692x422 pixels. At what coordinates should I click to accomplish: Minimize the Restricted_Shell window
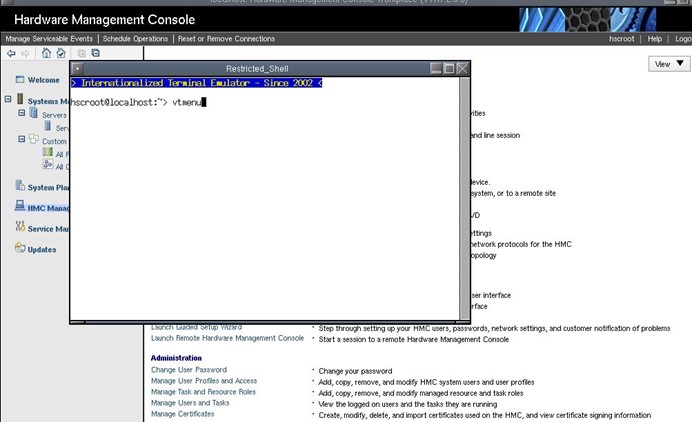pyautogui.click(x=436, y=68)
